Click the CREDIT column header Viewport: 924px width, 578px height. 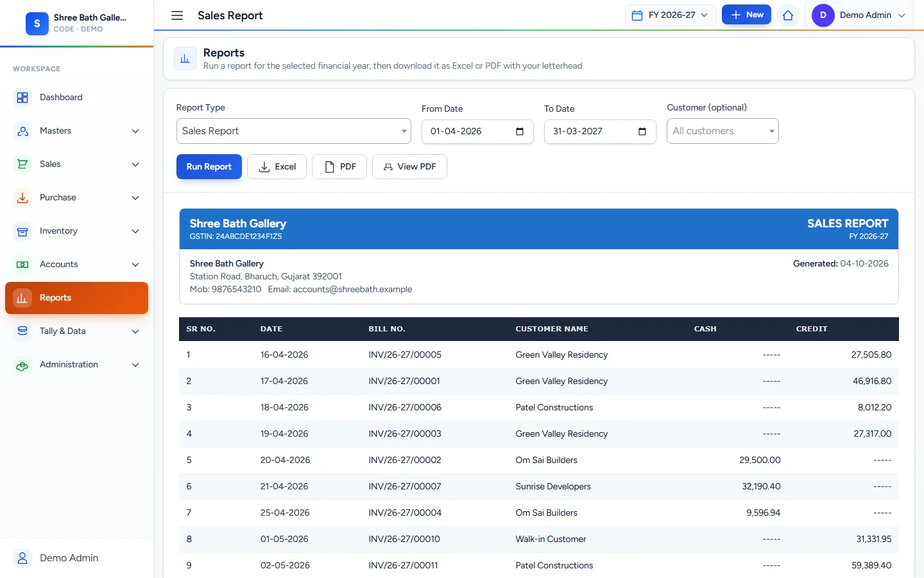[812, 329]
